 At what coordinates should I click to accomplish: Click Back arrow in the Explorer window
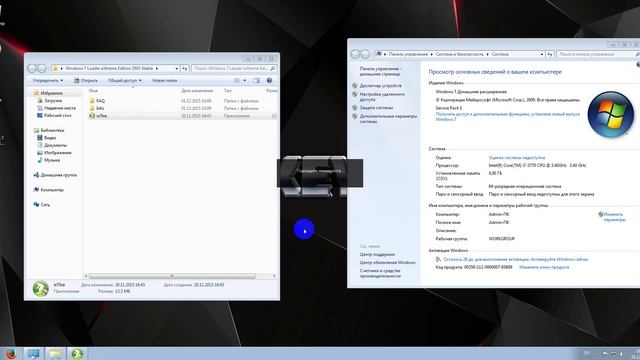(32, 69)
